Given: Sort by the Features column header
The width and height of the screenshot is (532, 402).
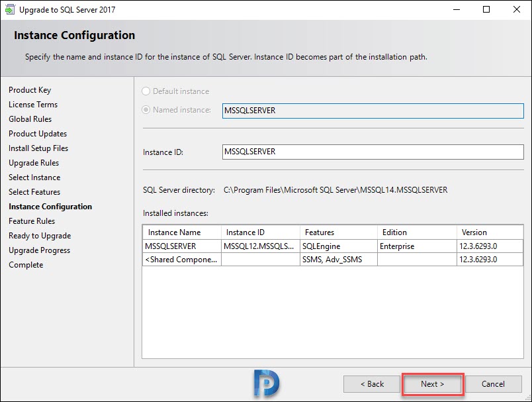Looking at the screenshot, I should (339, 232).
